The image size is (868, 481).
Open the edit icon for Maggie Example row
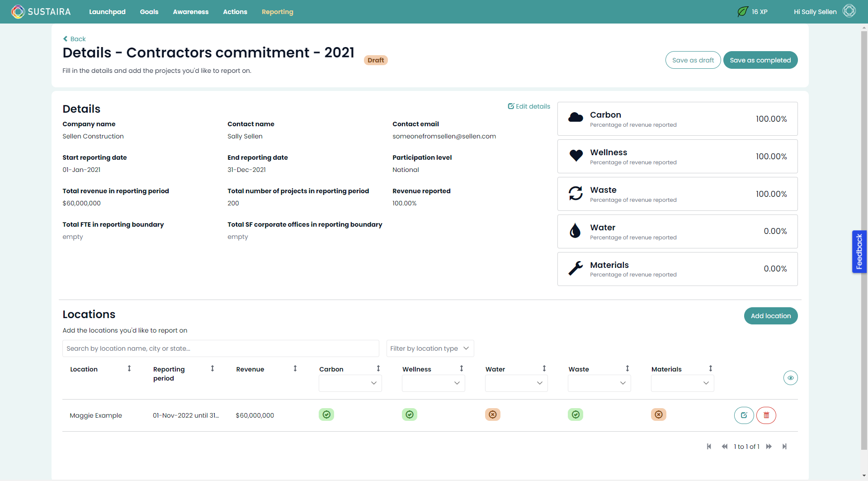744,415
